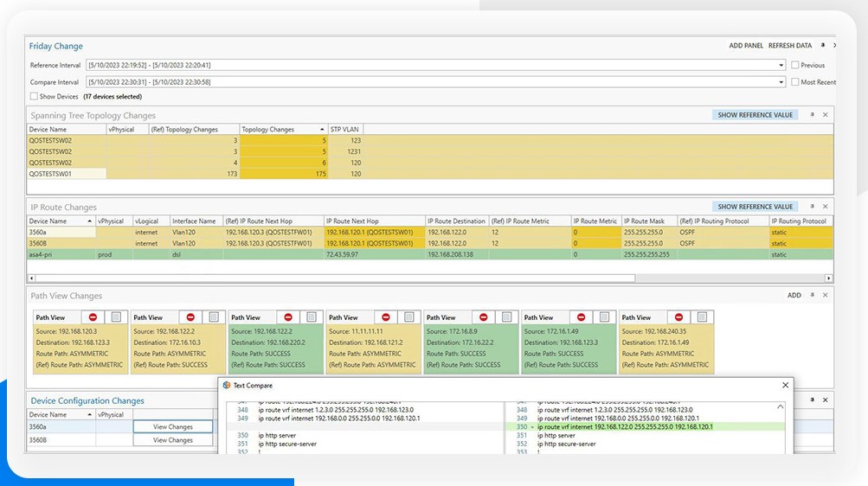Pin the Path View Changes panel
The height and width of the screenshot is (486, 868).
pos(812,295)
